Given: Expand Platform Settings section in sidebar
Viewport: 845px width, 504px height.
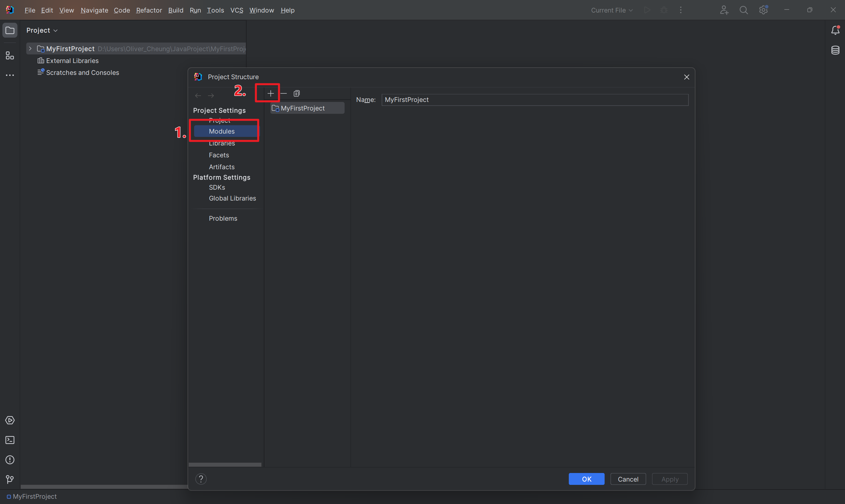Looking at the screenshot, I should click(x=221, y=176).
